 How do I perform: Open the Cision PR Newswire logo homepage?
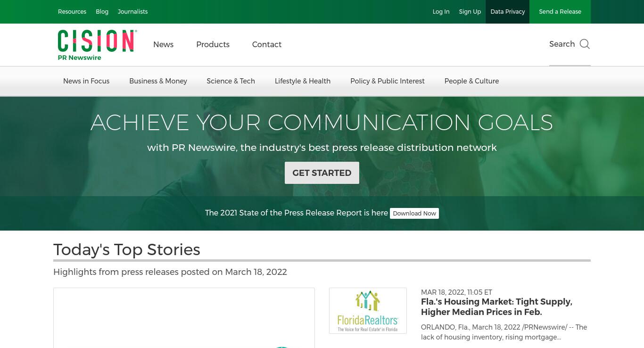[x=97, y=45]
